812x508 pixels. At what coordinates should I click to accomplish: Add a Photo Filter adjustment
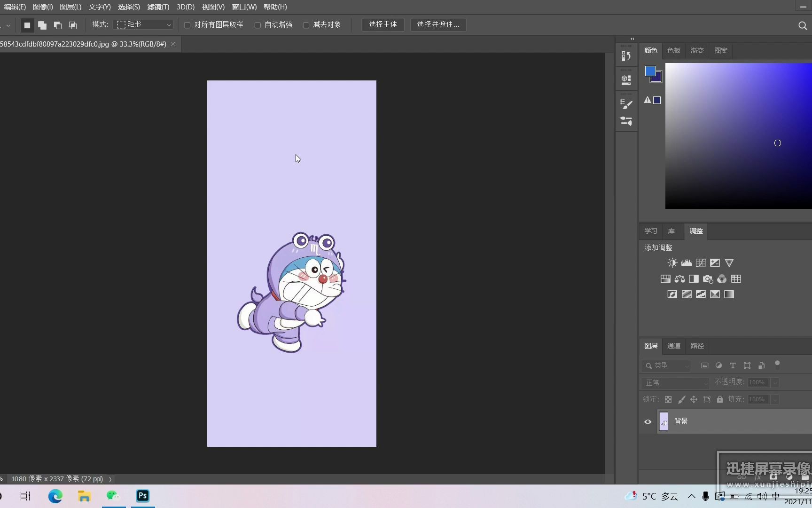tap(708, 279)
